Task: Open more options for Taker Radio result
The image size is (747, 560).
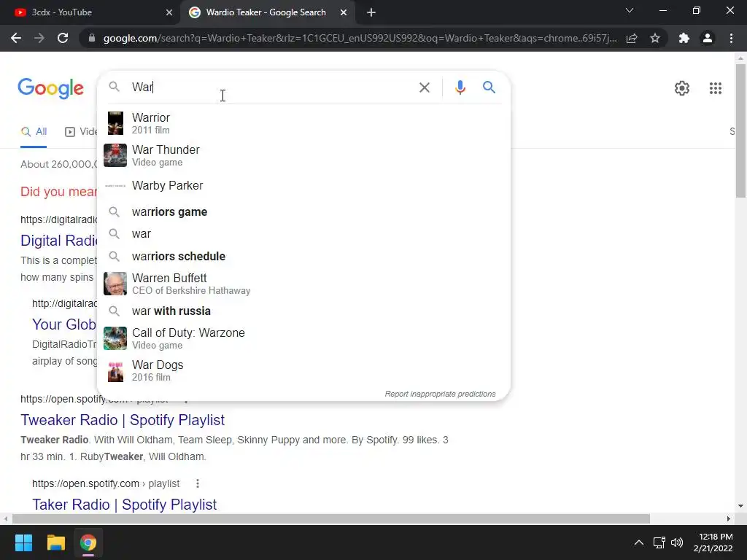Action: (x=197, y=484)
